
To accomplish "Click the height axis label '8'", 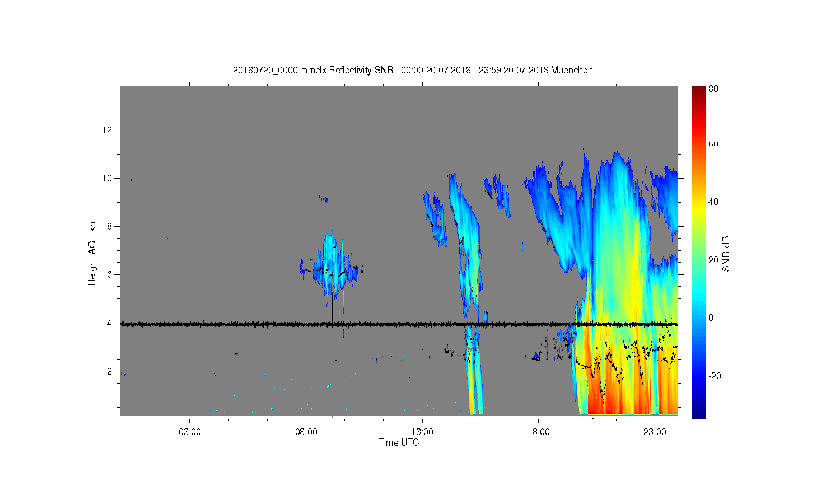I will click(110, 226).
